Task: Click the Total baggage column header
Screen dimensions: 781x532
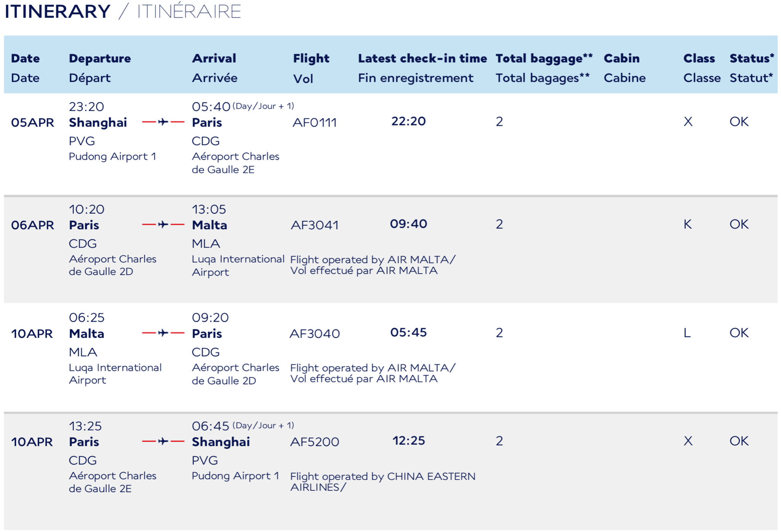Action: 544,58
